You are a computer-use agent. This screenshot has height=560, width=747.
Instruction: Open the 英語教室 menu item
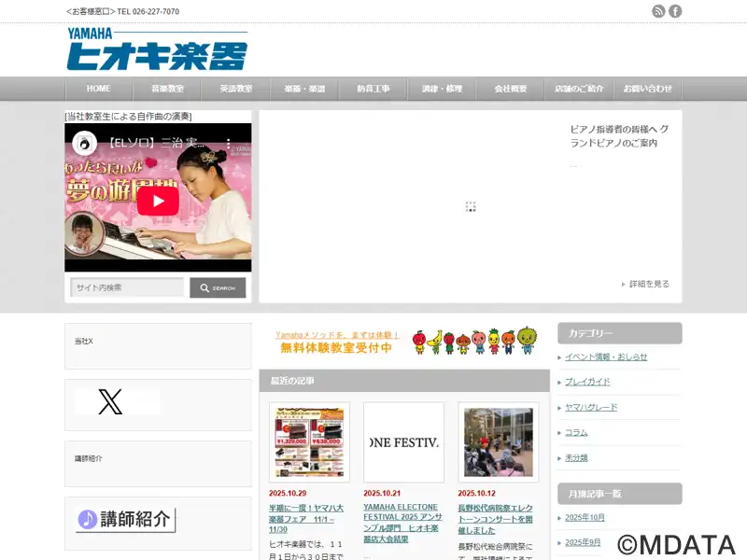coord(236,89)
